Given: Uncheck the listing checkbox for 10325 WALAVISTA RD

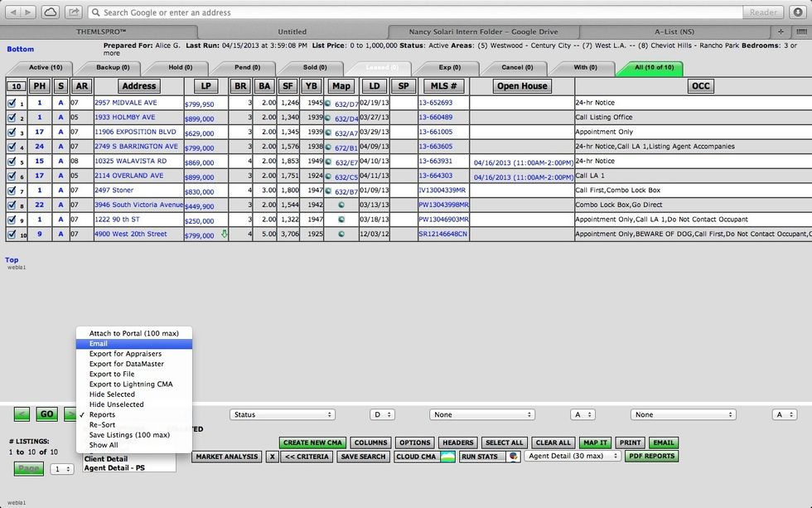Looking at the screenshot, I should point(12,161).
